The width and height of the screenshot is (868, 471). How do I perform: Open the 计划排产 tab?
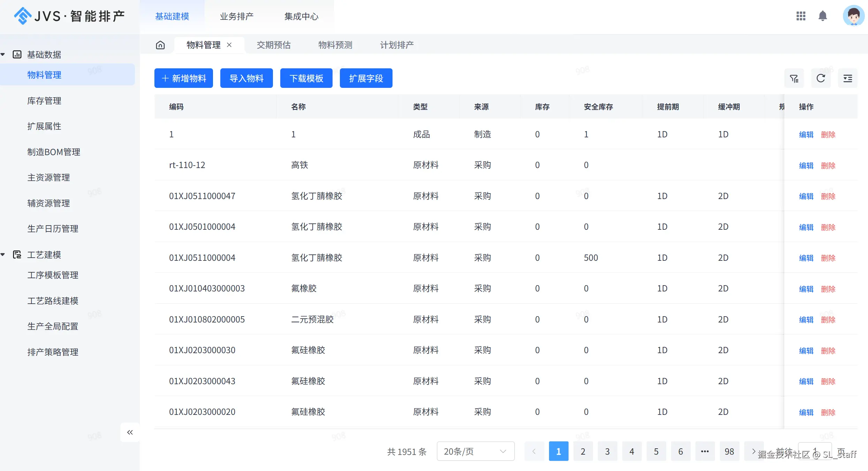tap(397, 45)
